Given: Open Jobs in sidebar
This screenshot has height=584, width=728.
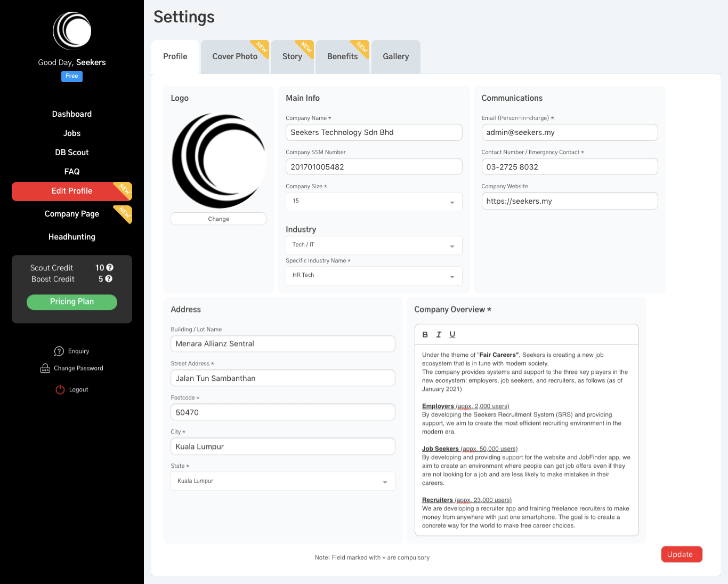Looking at the screenshot, I should 72,133.
